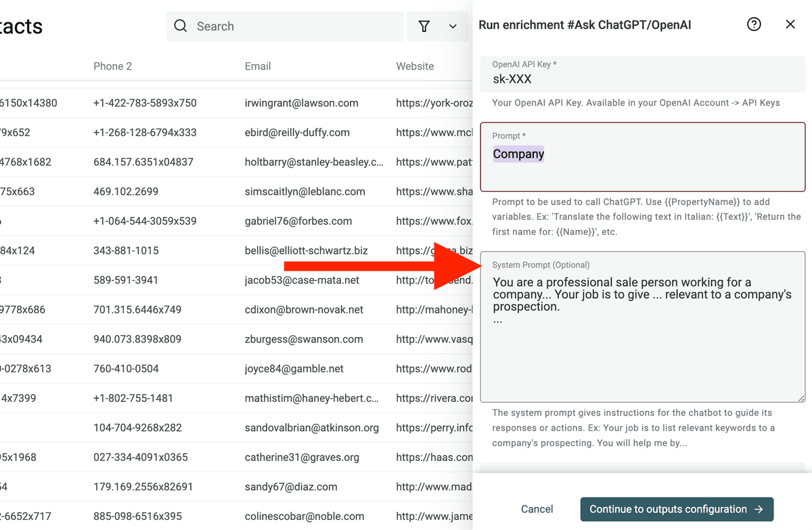Open the help question mark icon
This screenshot has width=812, height=530.
coord(754,24)
